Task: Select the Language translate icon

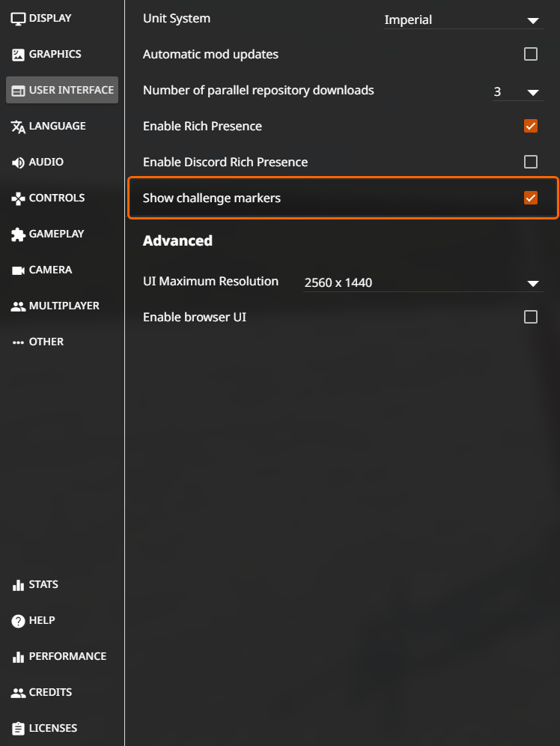Action: (x=18, y=127)
